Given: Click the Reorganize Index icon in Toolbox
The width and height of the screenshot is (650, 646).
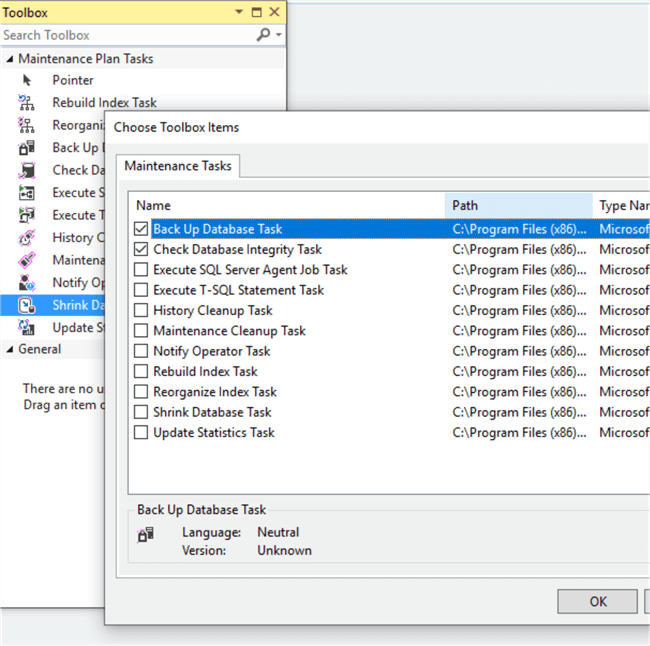Looking at the screenshot, I should pyautogui.click(x=27, y=125).
